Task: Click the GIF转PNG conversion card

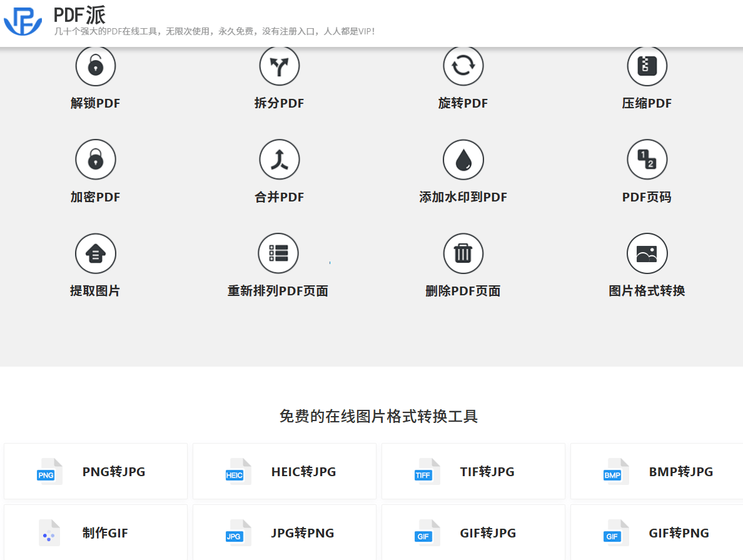Action: coord(655,532)
